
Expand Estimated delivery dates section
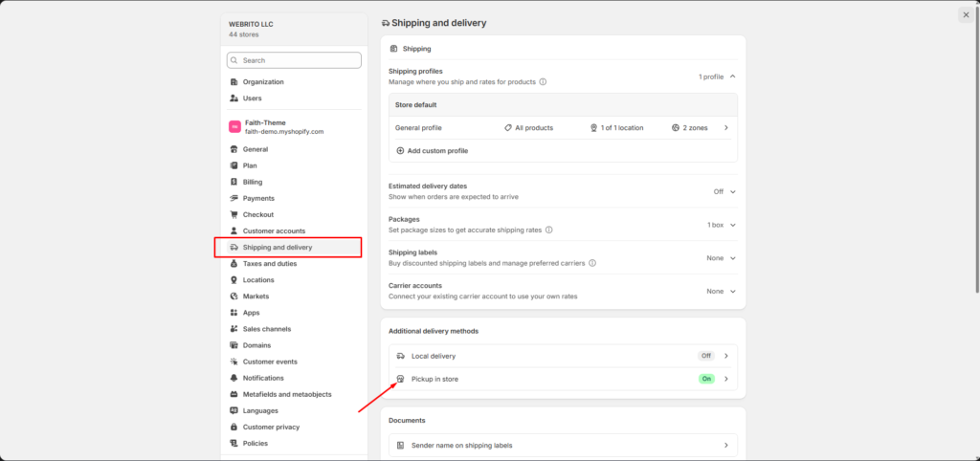[x=732, y=192]
